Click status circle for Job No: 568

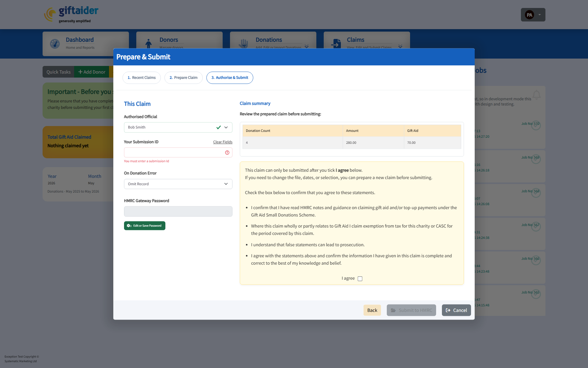(536, 193)
